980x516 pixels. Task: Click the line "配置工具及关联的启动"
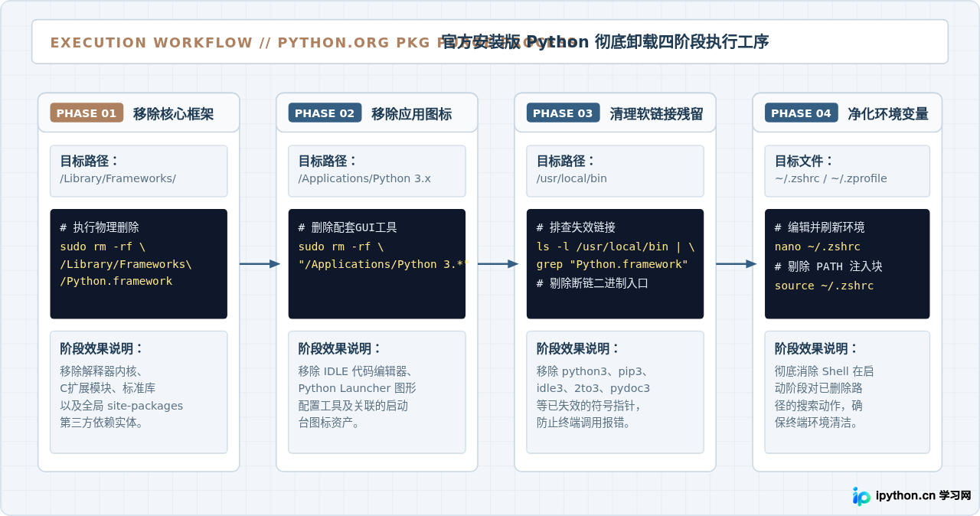click(x=353, y=406)
